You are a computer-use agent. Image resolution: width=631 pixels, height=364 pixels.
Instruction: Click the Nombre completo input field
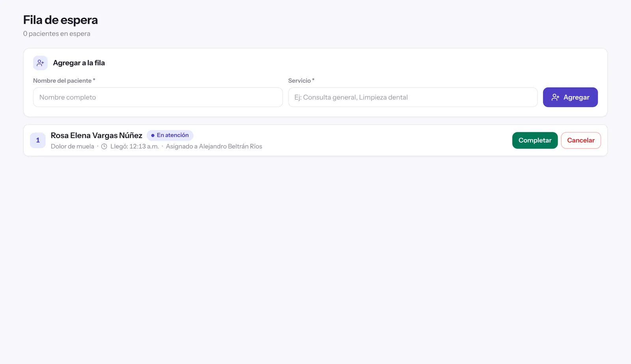coord(158,97)
